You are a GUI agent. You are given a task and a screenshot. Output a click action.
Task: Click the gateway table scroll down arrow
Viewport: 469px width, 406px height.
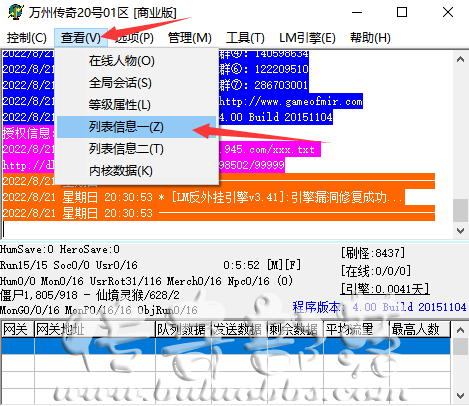point(461,396)
